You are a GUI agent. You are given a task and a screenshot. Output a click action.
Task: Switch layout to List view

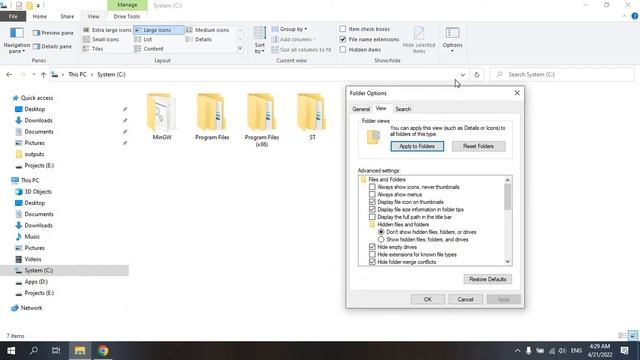143,39
